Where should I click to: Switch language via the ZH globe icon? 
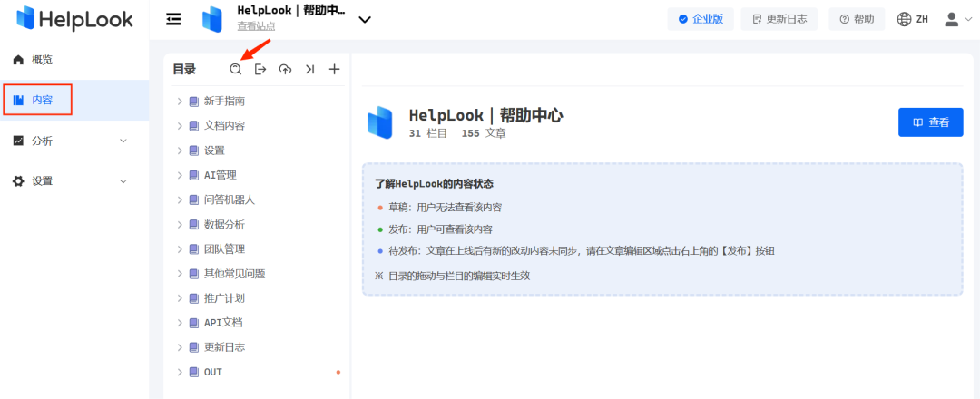pyautogui.click(x=913, y=19)
